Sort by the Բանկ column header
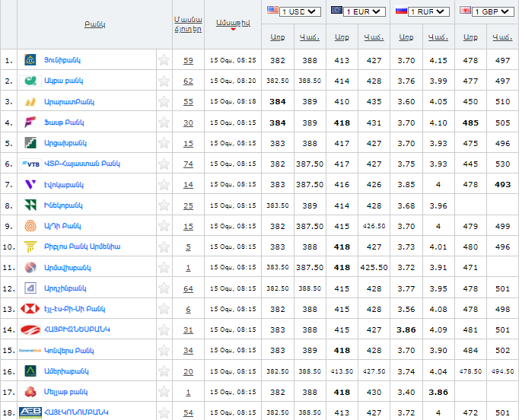The width and height of the screenshot is (519, 420). (x=94, y=24)
